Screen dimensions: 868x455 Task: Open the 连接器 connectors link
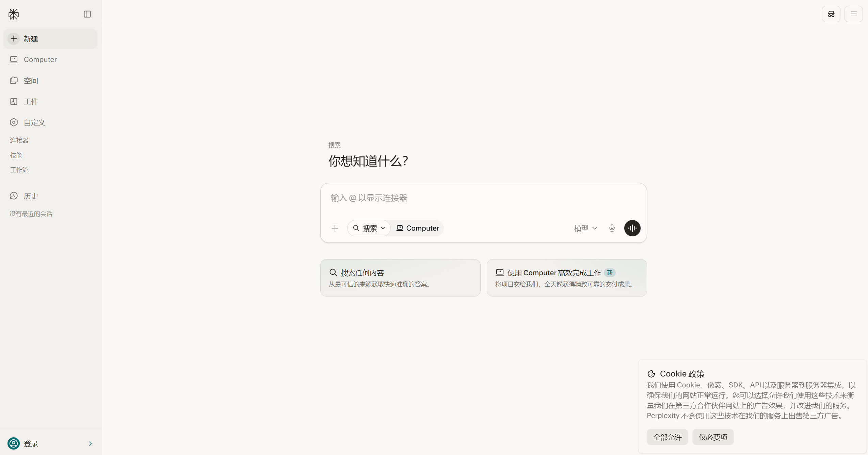(x=19, y=140)
